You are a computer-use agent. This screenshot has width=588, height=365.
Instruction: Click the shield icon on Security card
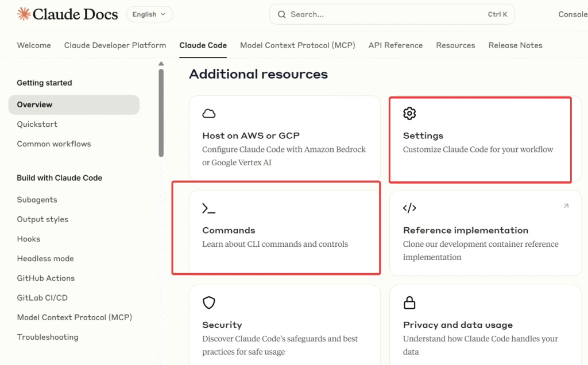[209, 302]
